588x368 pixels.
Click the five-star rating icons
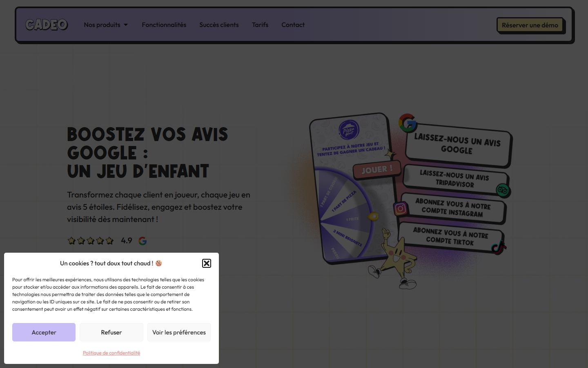[x=91, y=241]
